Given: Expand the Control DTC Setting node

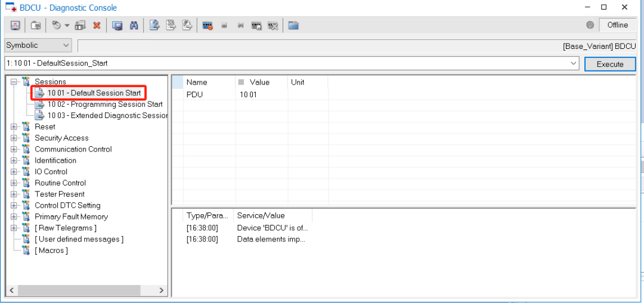Looking at the screenshot, I should (14, 205).
